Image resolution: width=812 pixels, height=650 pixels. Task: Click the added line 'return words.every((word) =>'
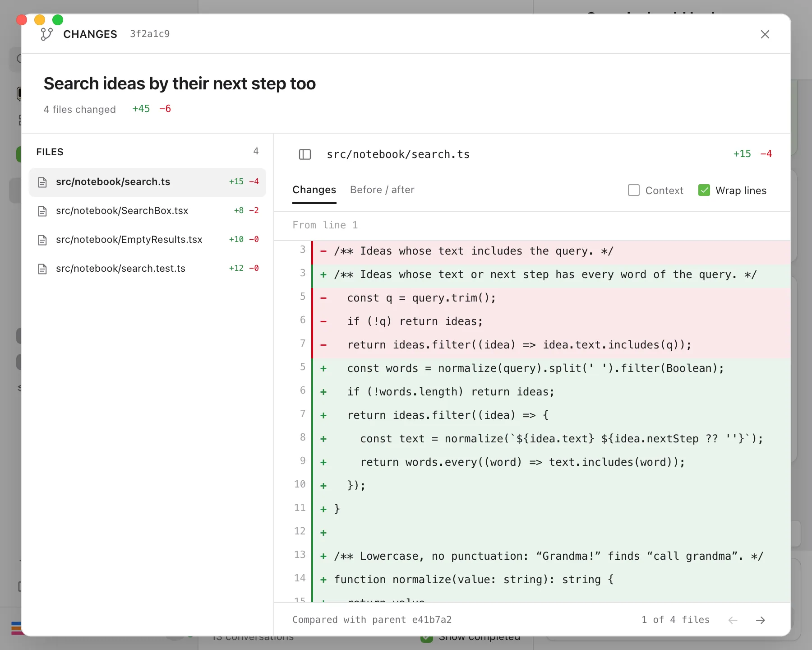click(x=532, y=462)
